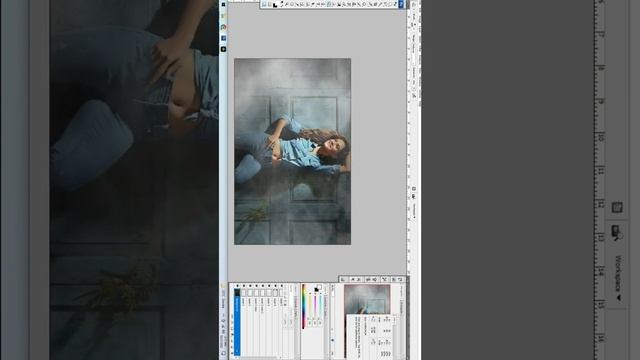This screenshot has width=640, height=360.
Task: Click the Color panel foreground swatch
Action: (x=316, y=290)
